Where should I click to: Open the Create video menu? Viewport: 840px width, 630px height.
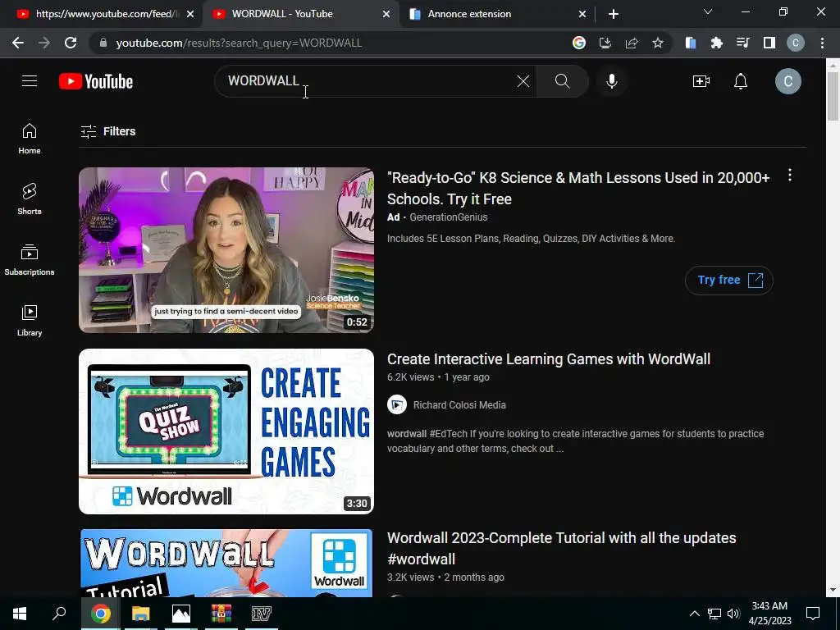click(701, 81)
